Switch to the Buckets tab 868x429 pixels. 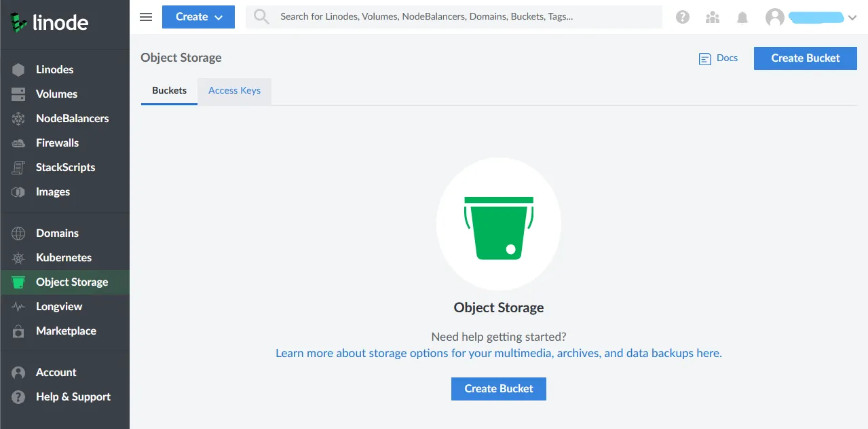[x=169, y=91]
